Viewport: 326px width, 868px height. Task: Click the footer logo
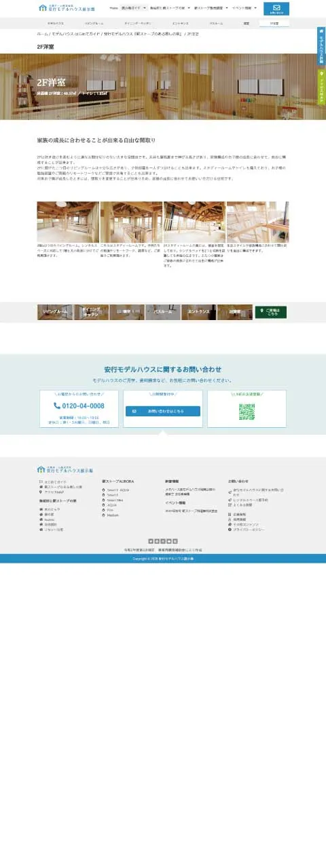[x=65, y=469]
